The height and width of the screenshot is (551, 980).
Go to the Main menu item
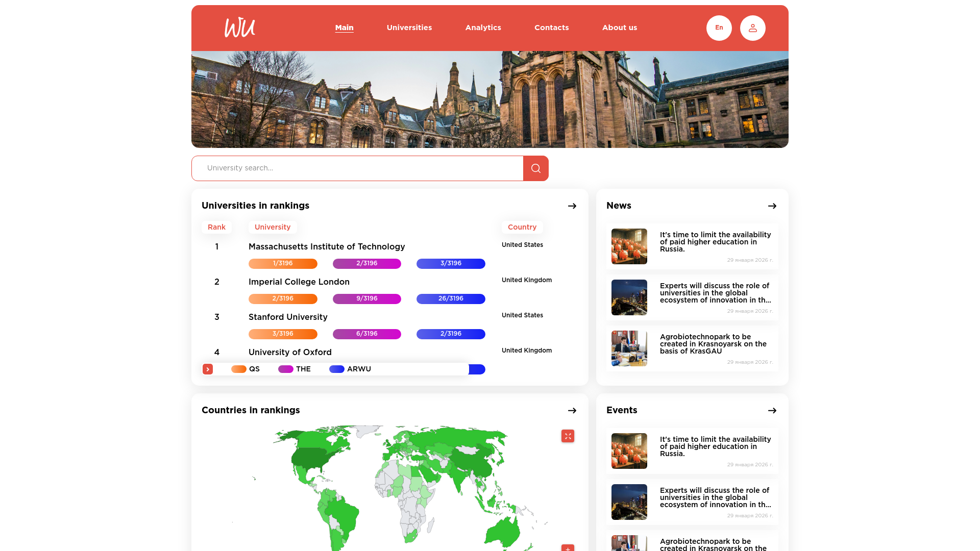344,28
